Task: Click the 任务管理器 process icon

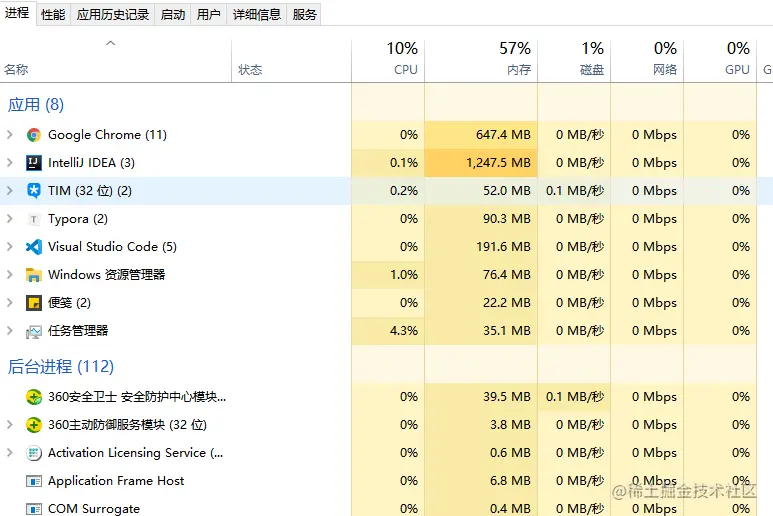Action: [34, 331]
